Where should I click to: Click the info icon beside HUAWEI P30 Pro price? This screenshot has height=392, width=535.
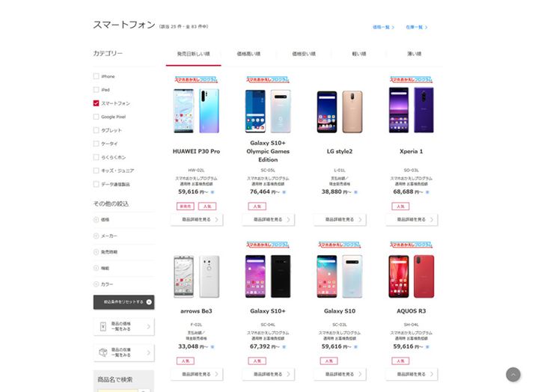coord(213,192)
